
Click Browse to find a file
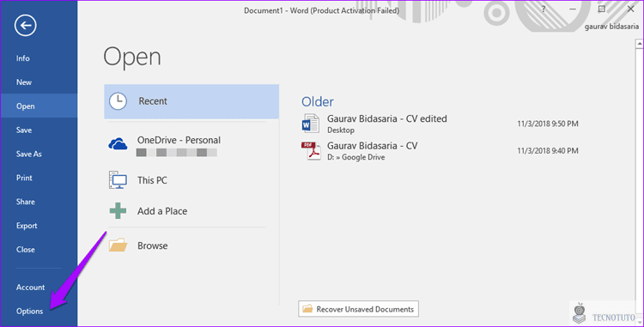(x=191, y=245)
